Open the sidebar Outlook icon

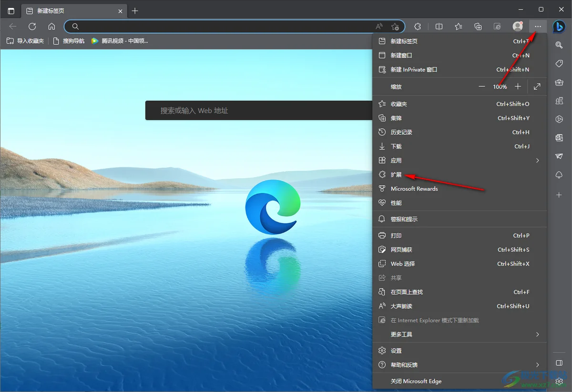(559, 138)
